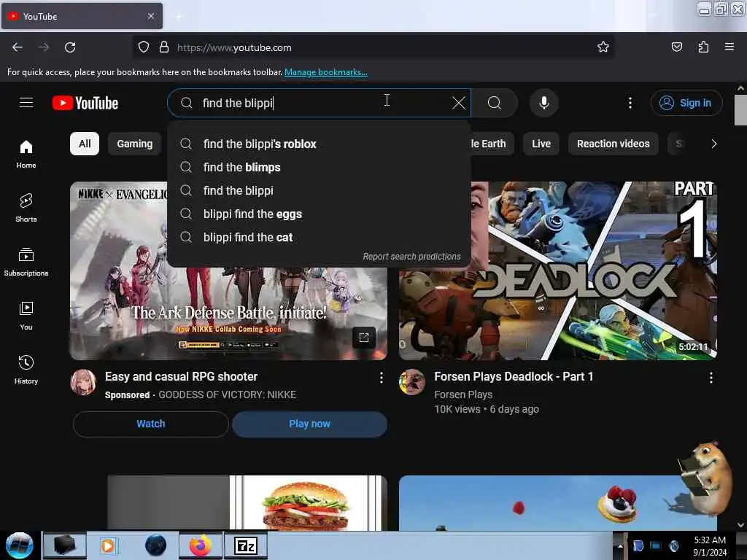
Task: Open 7-Zip from the taskbar
Action: (x=246, y=545)
